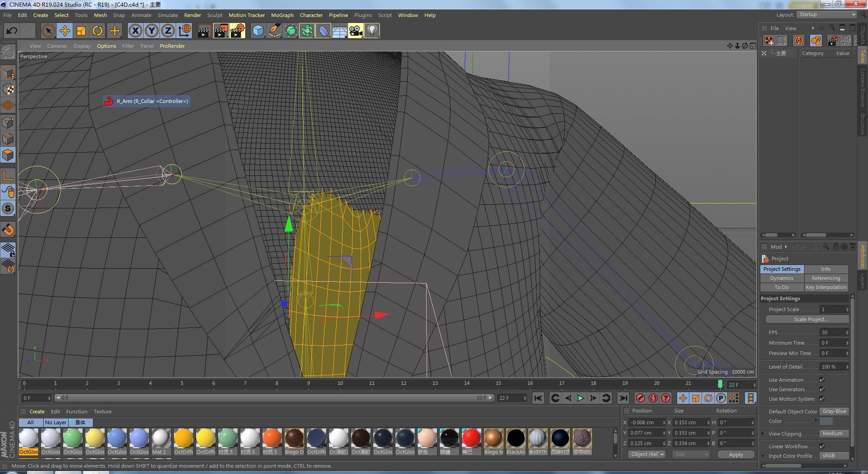Open the Default Object Color dropdown
This screenshot has height=474, width=868.
834,412
